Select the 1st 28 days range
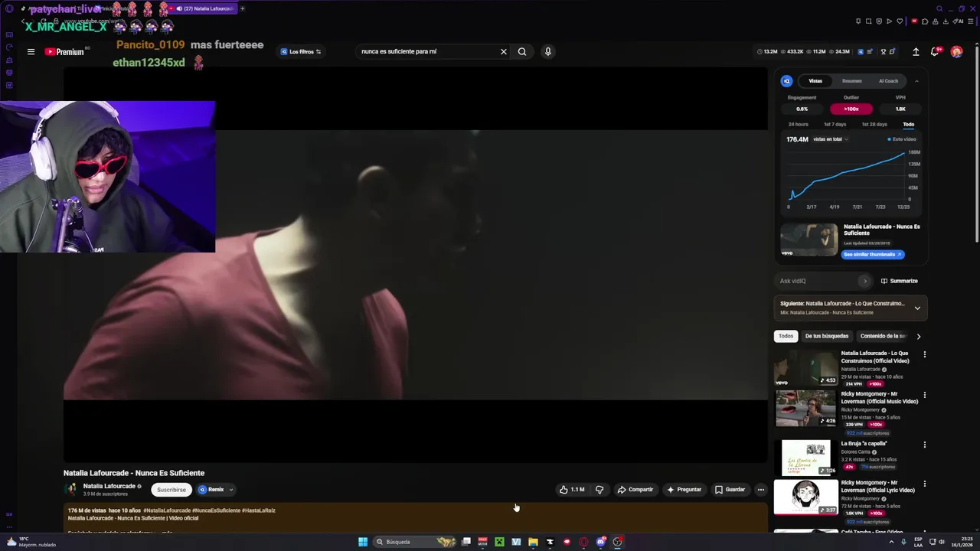This screenshot has width=980, height=551. tap(874, 124)
